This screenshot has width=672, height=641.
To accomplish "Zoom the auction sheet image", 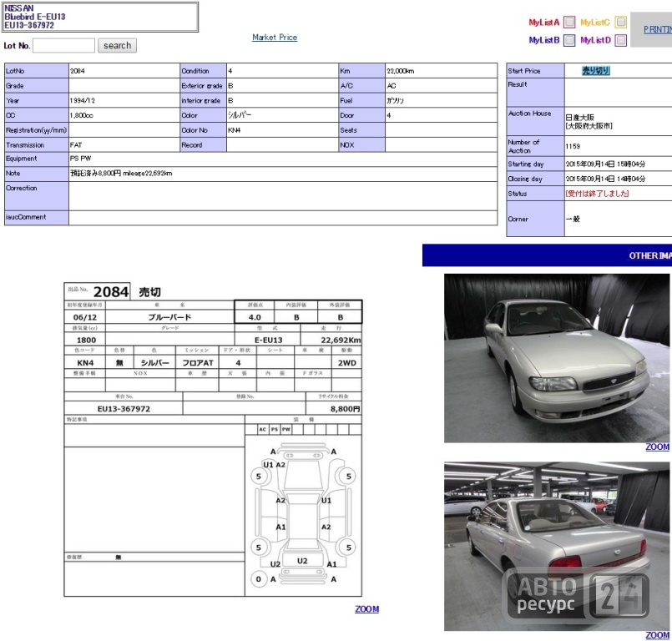I will [x=366, y=608].
